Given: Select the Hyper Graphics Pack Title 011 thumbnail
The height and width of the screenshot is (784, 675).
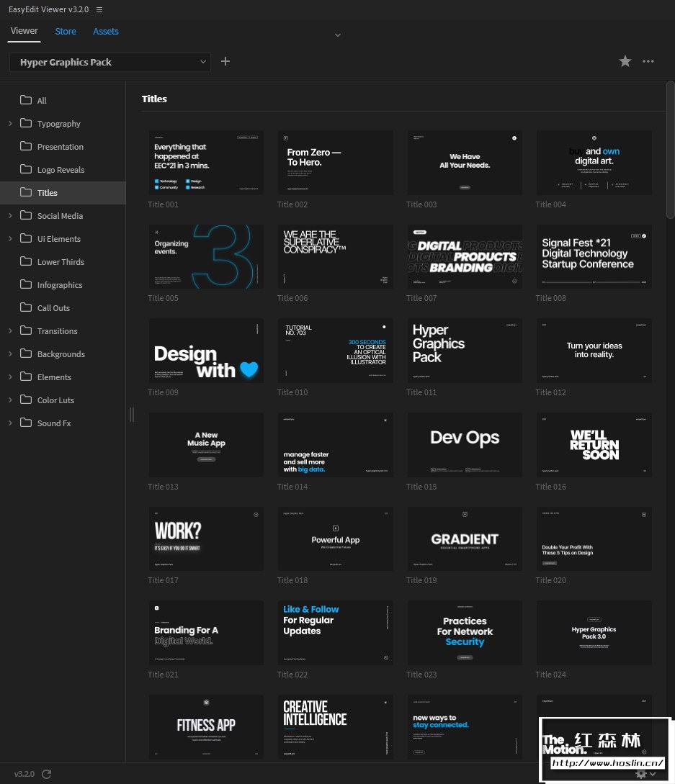Looking at the screenshot, I should [x=465, y=351].
